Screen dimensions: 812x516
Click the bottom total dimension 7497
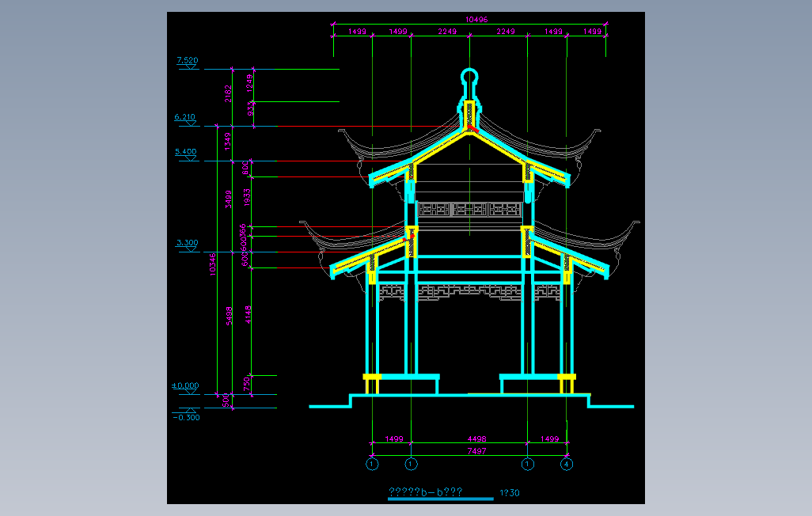477,451
